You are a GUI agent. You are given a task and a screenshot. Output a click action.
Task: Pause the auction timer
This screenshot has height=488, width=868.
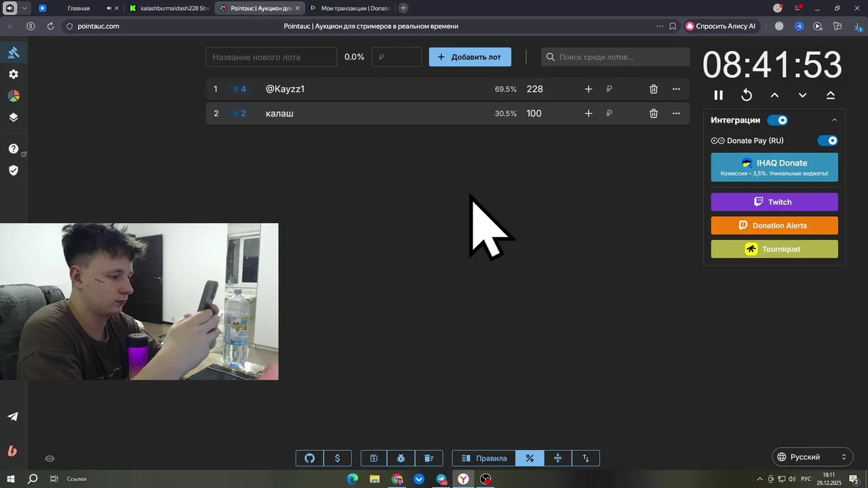(719, 95)
